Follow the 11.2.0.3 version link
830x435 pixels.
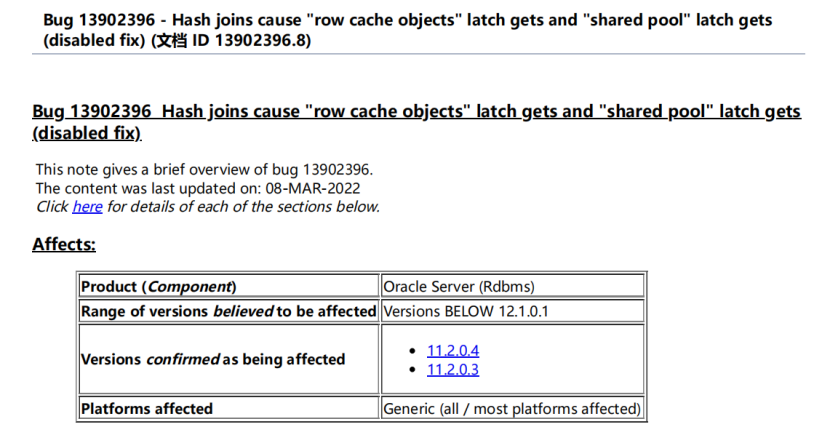coord(453,369)
